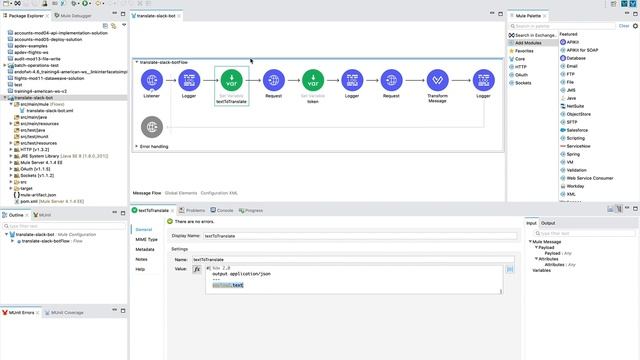
Task: Click the Name field in Settings
Action: [x=353, y=260]
